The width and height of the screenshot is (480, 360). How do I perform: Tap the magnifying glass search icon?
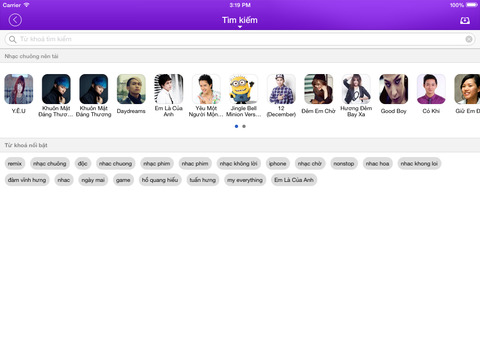(13, 39)
